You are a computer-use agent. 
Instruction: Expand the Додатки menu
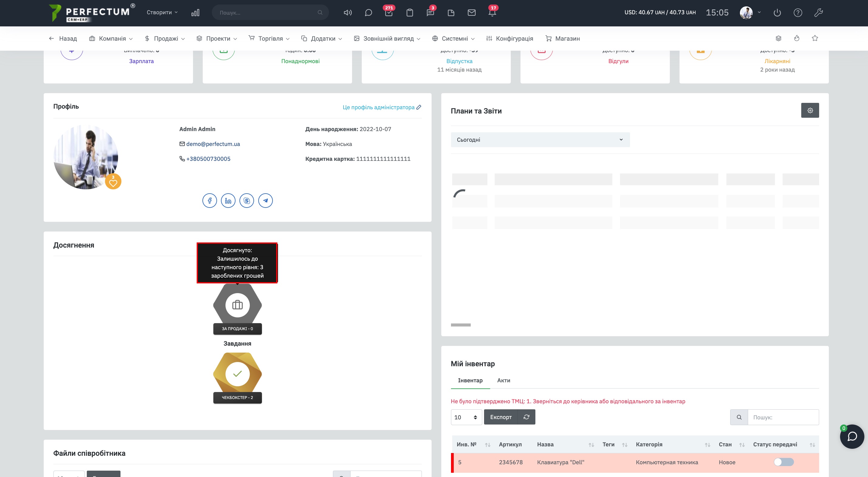point(322,39)
